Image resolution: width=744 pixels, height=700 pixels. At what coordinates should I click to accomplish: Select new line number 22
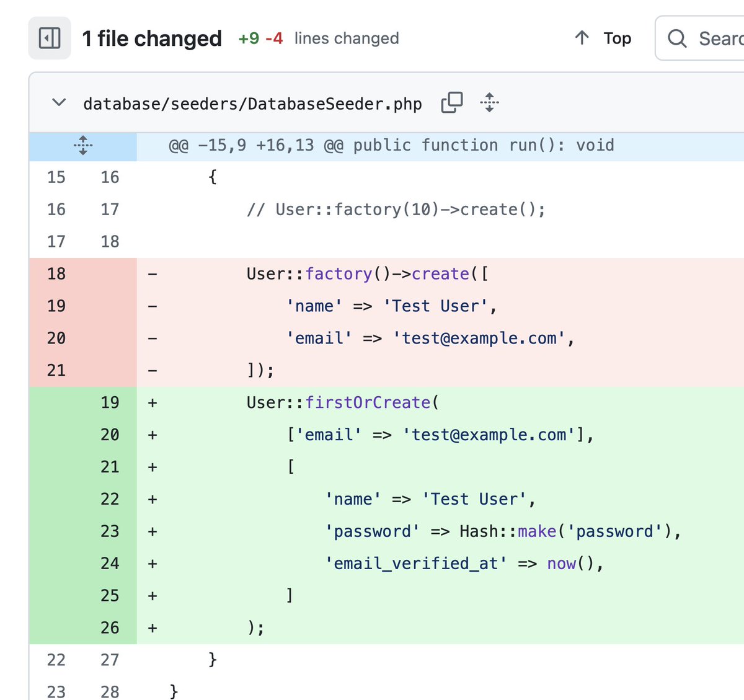pos(110,499)
